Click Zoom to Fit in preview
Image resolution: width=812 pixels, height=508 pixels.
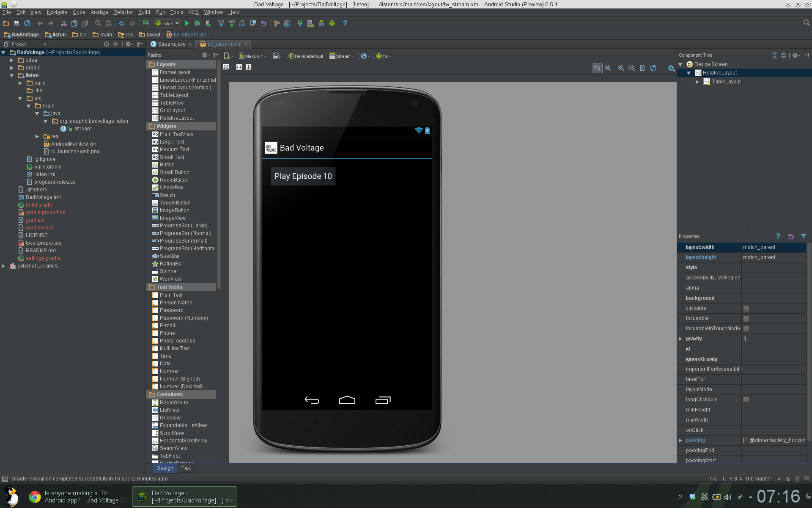[x=597, y=68]
